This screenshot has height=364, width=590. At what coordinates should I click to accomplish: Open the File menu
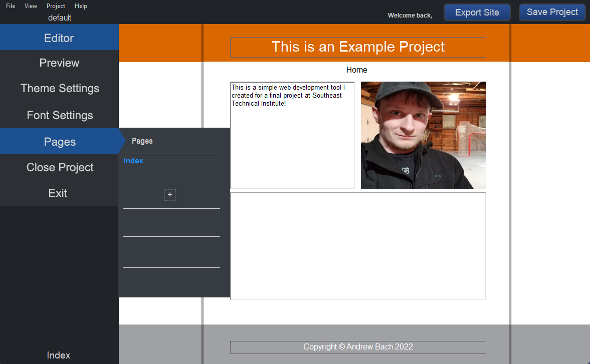tap(11, 6)
